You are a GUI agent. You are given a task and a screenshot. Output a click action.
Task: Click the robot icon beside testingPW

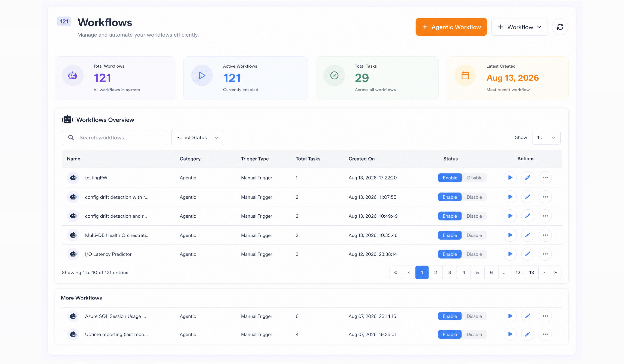(73, 178)
